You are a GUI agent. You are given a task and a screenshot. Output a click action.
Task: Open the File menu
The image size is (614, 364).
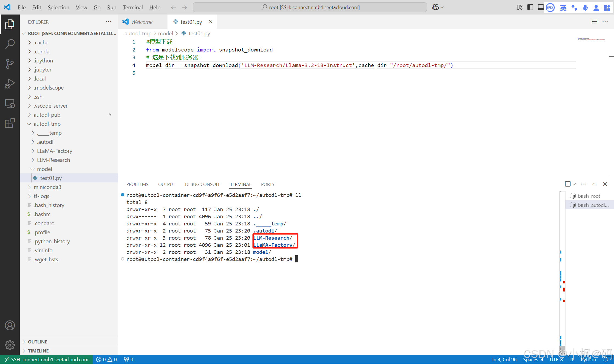click(21, 7)
